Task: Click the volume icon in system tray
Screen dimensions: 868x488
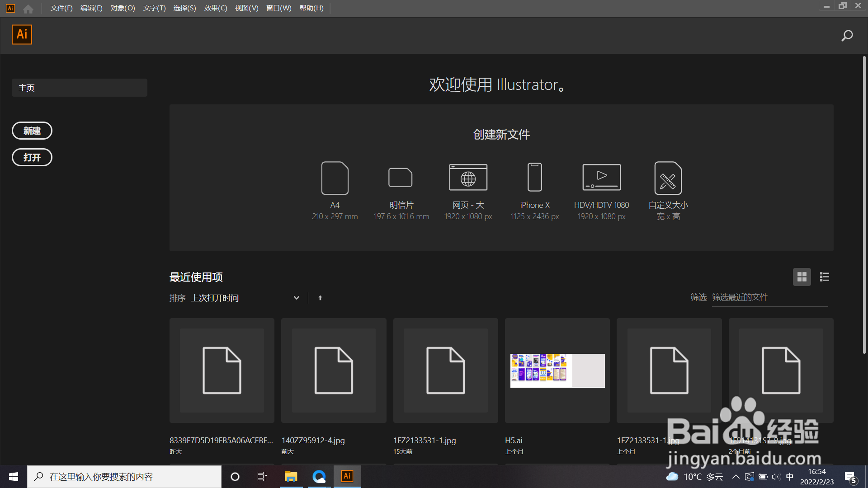Action: (x=776, y=477)
